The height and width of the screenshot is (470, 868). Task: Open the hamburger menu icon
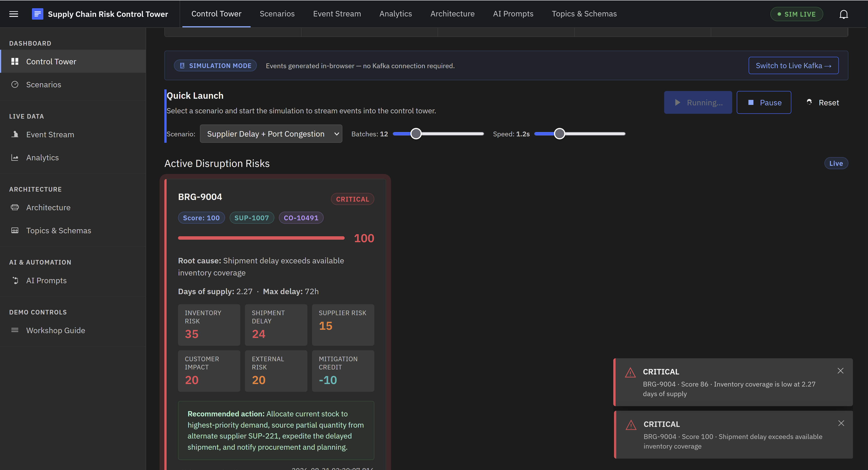click(13, 14)
